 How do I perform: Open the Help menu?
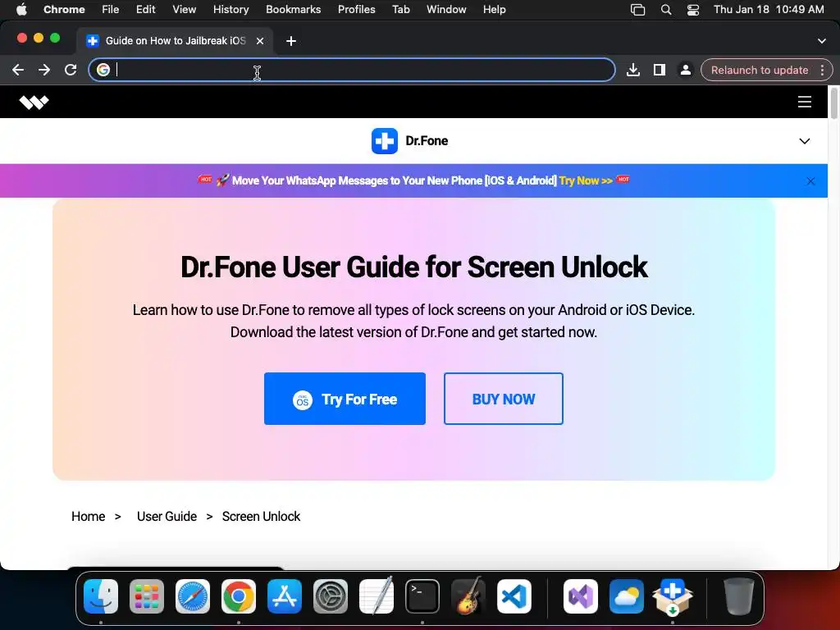(x=494, y=10)
